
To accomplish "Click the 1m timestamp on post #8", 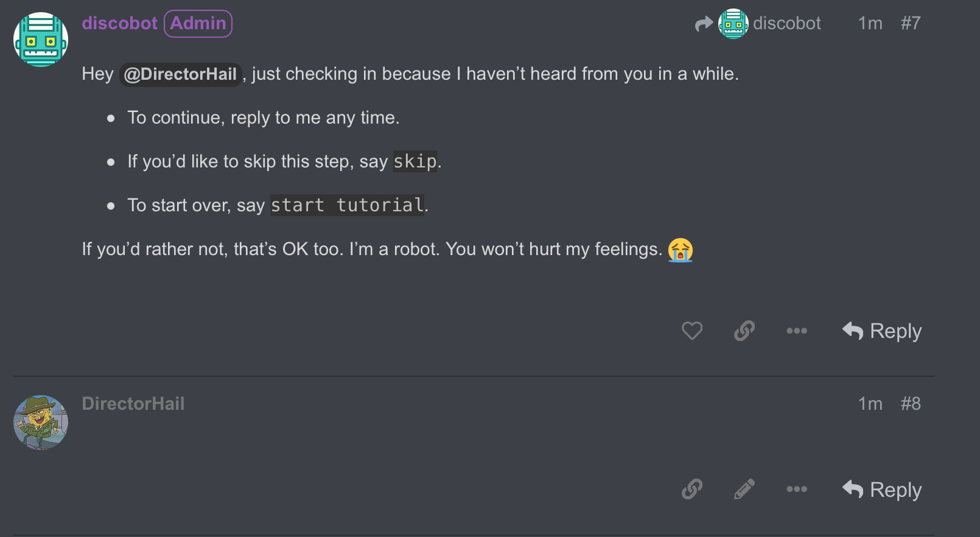I will [870, 404].
